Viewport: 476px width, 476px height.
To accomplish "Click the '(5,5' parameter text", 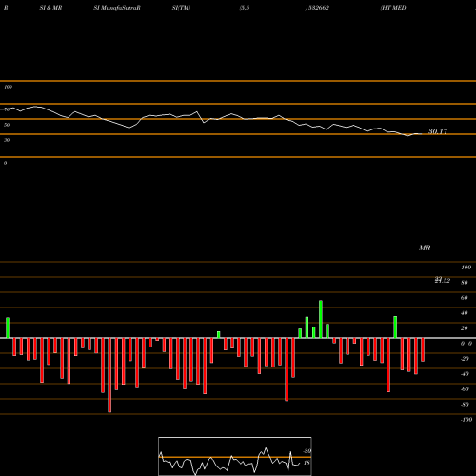I will [245, 8].
